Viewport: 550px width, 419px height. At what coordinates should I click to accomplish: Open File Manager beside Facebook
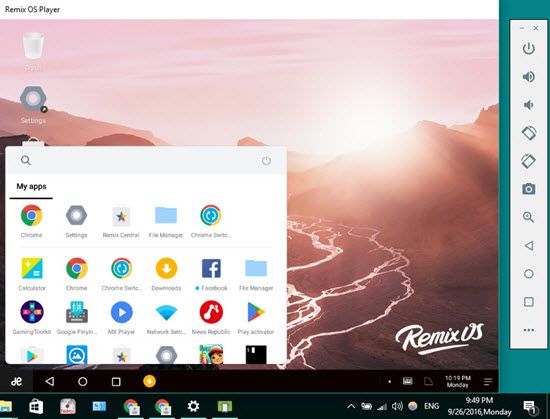click(256, 274)
